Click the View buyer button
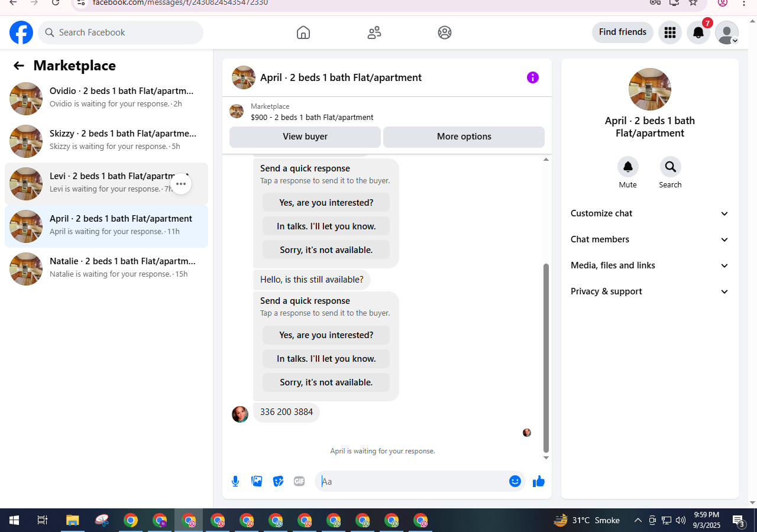 [305, 137]
